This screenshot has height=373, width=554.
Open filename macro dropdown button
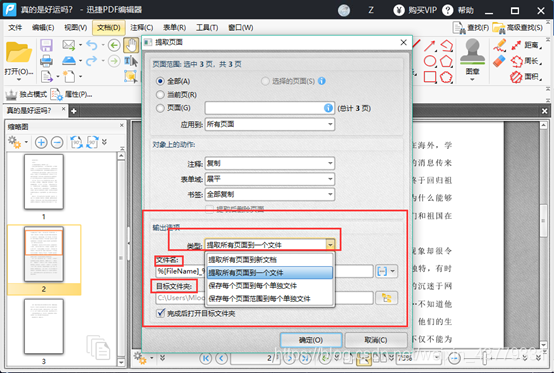point(387,271)
